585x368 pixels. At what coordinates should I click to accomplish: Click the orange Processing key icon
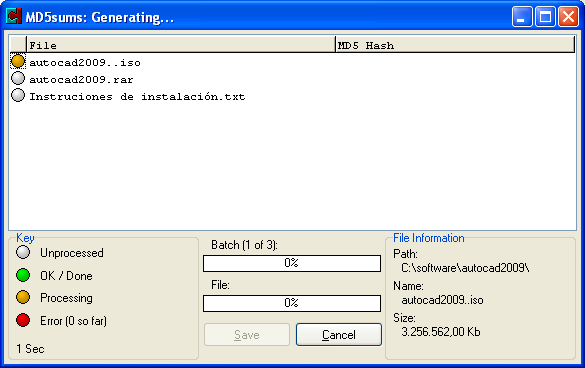point(23,297)
